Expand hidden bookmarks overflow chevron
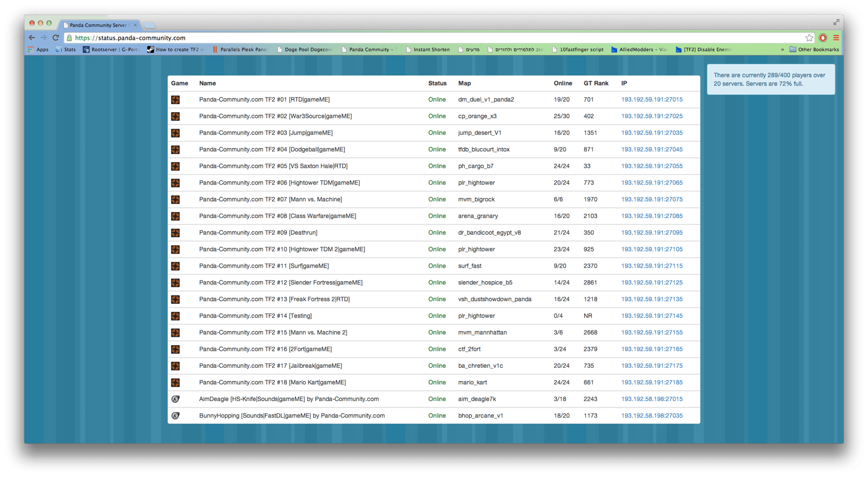Image resolution: width=868 pixels, height=477 pixels. (782, 50)
